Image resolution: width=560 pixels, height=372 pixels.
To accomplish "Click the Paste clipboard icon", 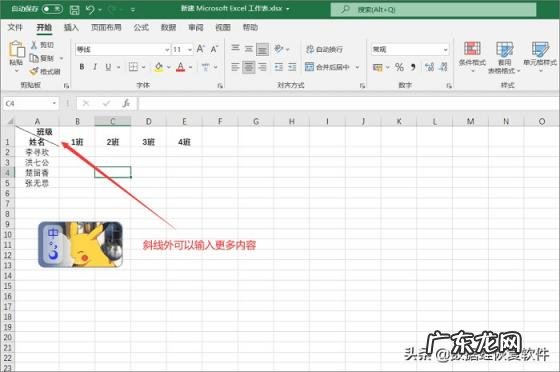I will coord(16,49).
